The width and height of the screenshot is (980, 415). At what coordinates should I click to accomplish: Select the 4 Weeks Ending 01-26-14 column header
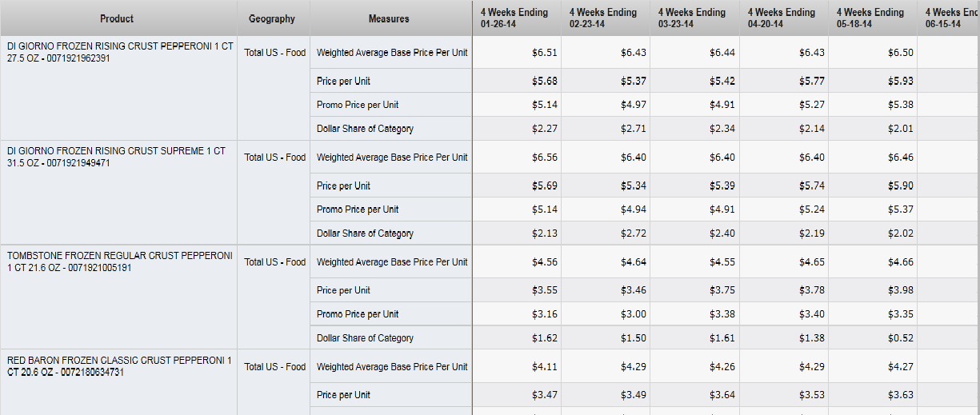pyautogui.click(x=514, y=18)
